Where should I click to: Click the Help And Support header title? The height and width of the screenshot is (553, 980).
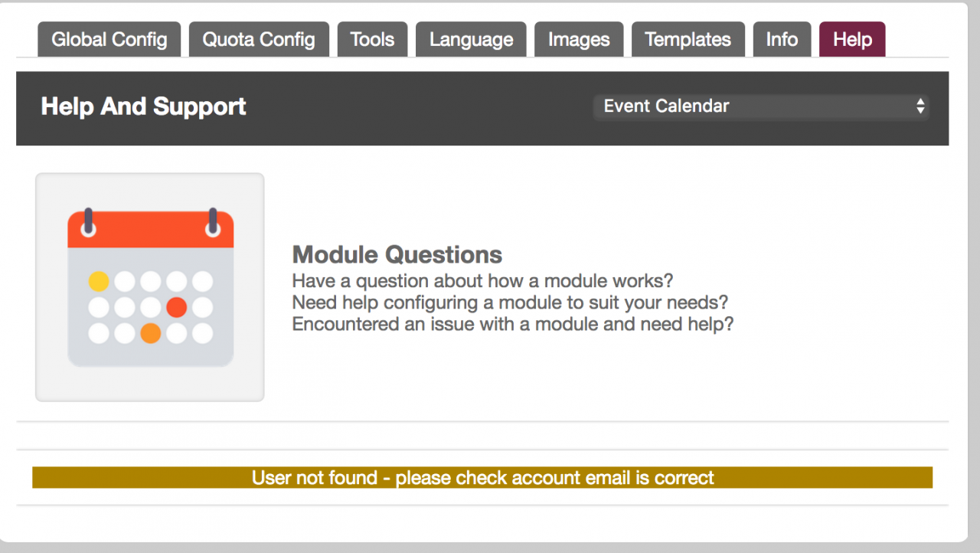144,106
